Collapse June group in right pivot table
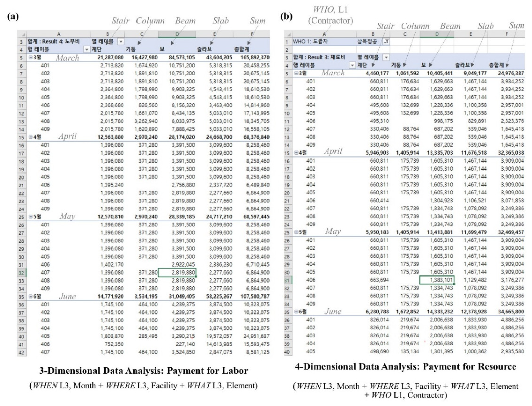 pos(296,312)
